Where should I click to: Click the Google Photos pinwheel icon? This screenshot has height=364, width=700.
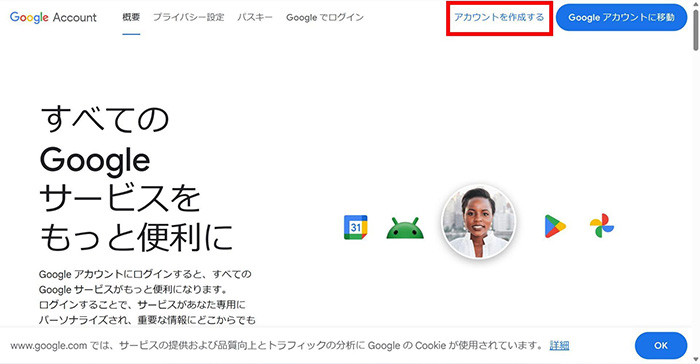(x=602, y=226)
